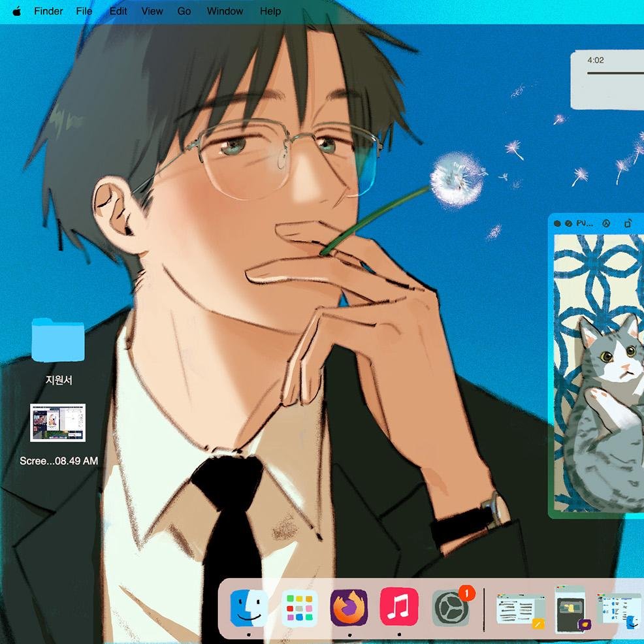Open the File menu
The width and height of the screenshot is (644, 644).
coord(84,11)
